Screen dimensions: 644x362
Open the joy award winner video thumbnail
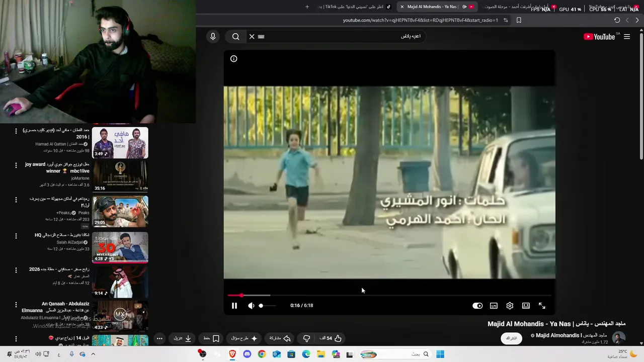[x=120, y=176]
